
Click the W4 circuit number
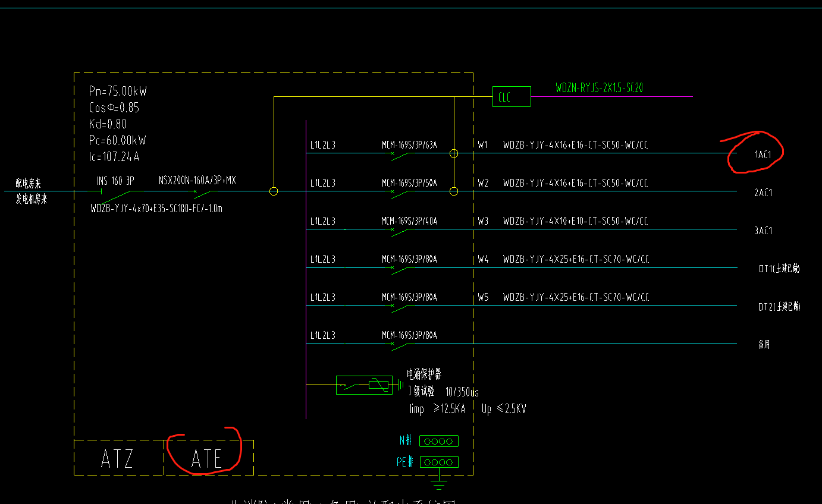coord(482,259)
